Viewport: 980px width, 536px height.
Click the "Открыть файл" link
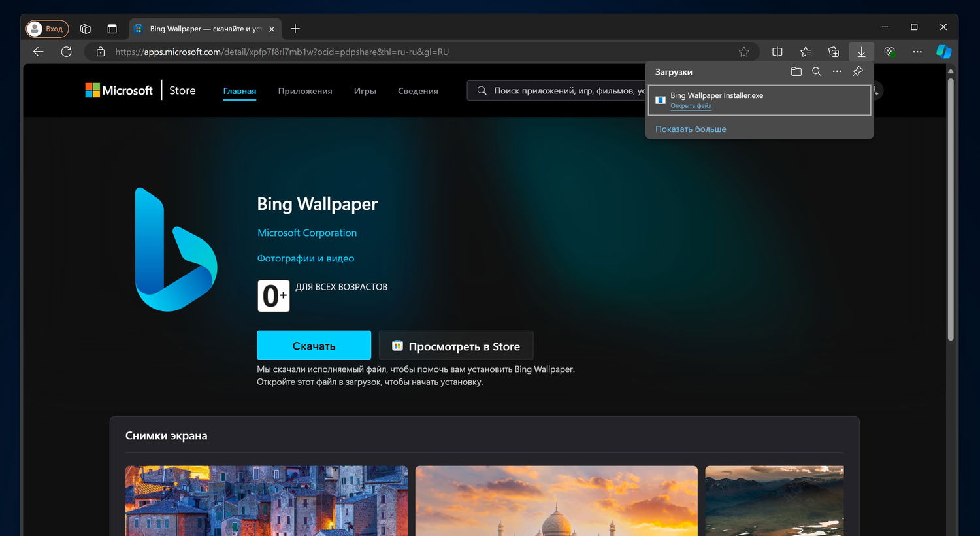tap(691, 106)
